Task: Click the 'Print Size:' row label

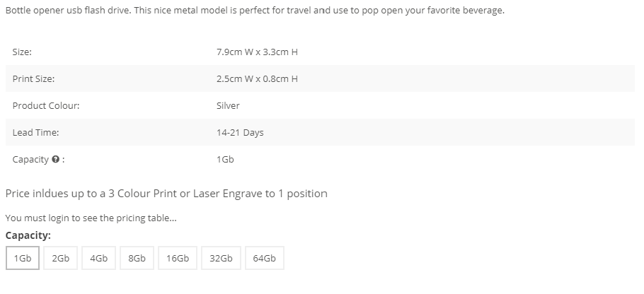Action: (33, 78)
